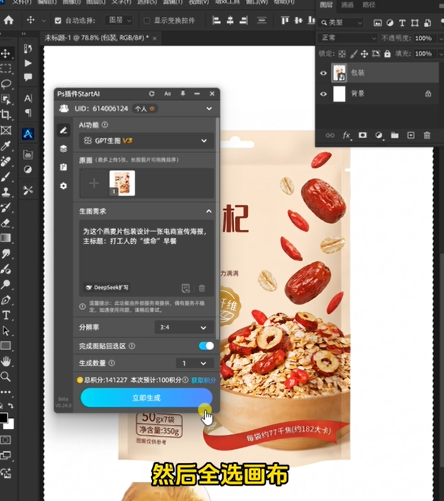Click the link layers icon
The image size is (444, 501).
pyautogui.click(x=330, y=135)
